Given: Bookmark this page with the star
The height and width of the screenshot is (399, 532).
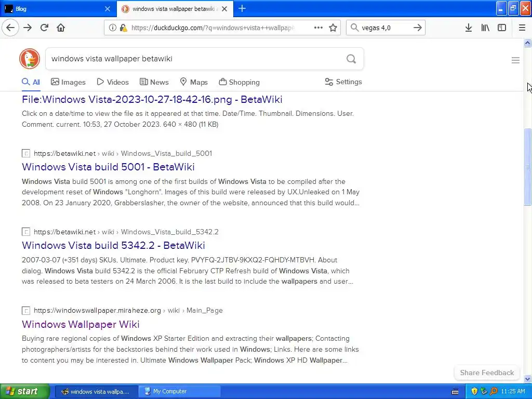Looking at the screenshot, I should coord(333,28).
